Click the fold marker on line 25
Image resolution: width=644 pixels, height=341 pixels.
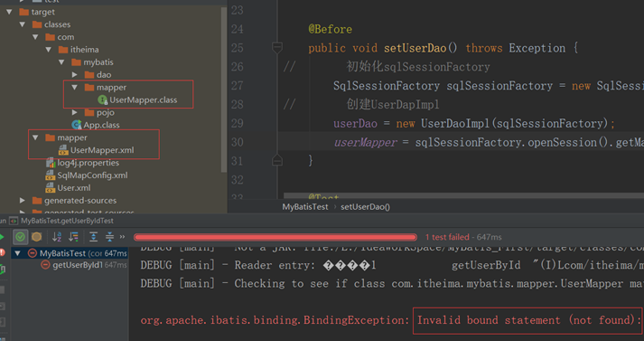coord(277,48)
